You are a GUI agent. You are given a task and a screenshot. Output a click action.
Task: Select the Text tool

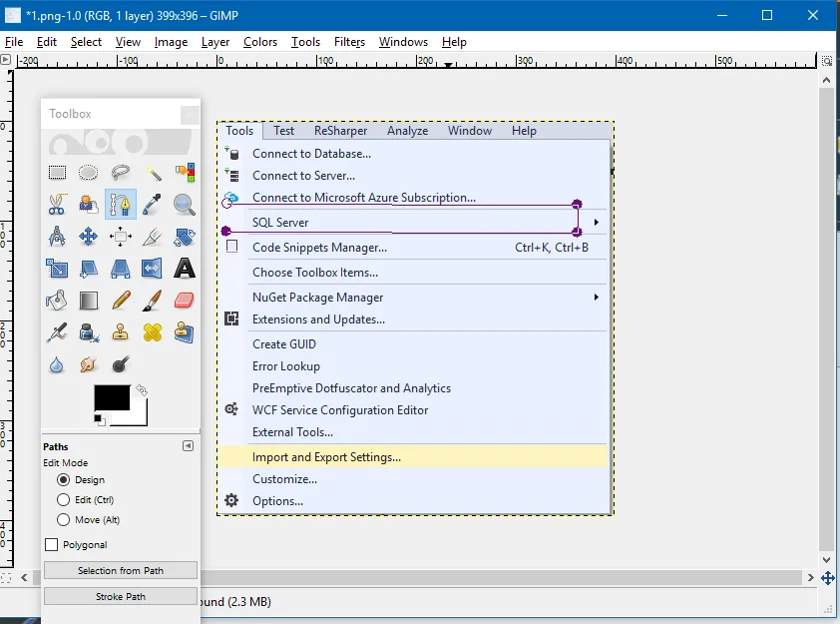click(185, 268)
